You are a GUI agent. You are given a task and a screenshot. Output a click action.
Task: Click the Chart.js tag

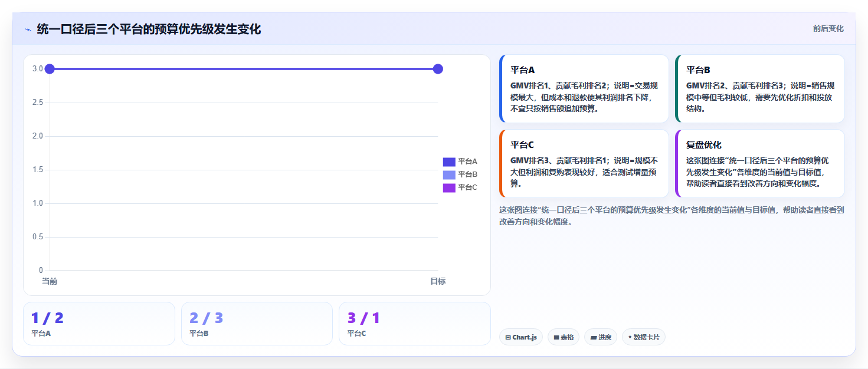tap(522, 337)
